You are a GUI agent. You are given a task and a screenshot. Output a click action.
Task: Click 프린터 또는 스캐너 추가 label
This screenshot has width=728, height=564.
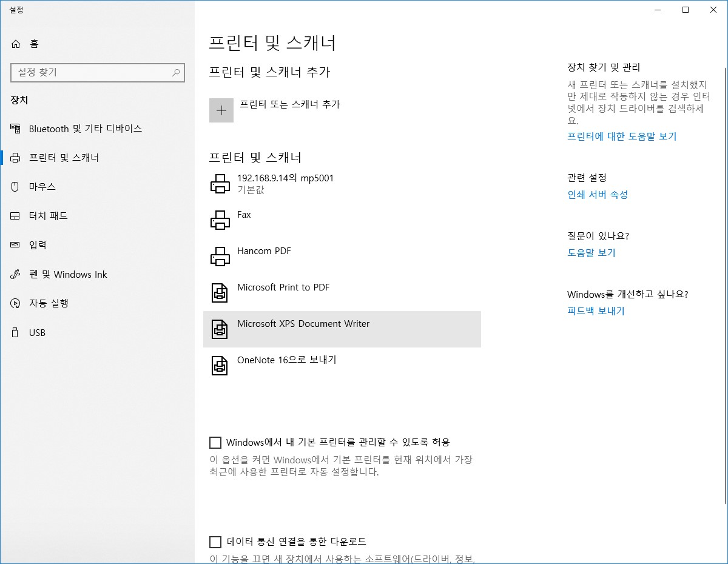coord(290,104)
